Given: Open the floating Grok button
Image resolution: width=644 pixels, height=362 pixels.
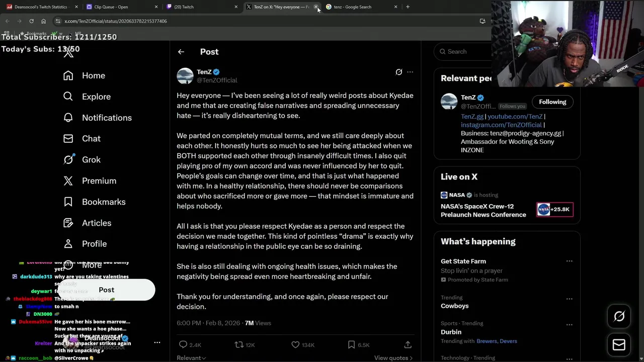Looking at the screenshot, I should [619, 316].
